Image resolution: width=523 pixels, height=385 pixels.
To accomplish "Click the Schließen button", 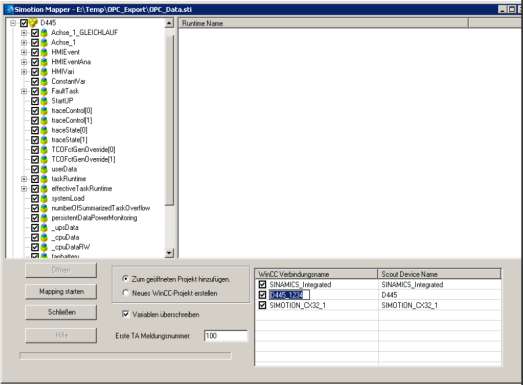I will click(61, 312).
